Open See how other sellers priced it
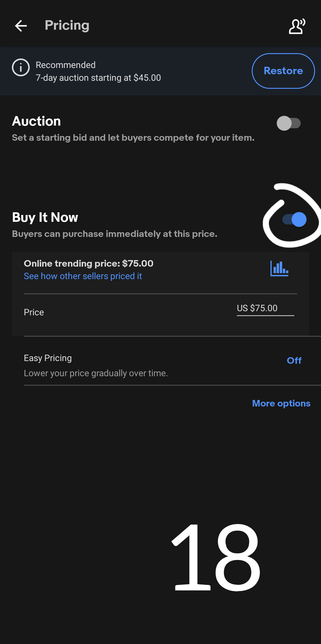 point(83,276)
